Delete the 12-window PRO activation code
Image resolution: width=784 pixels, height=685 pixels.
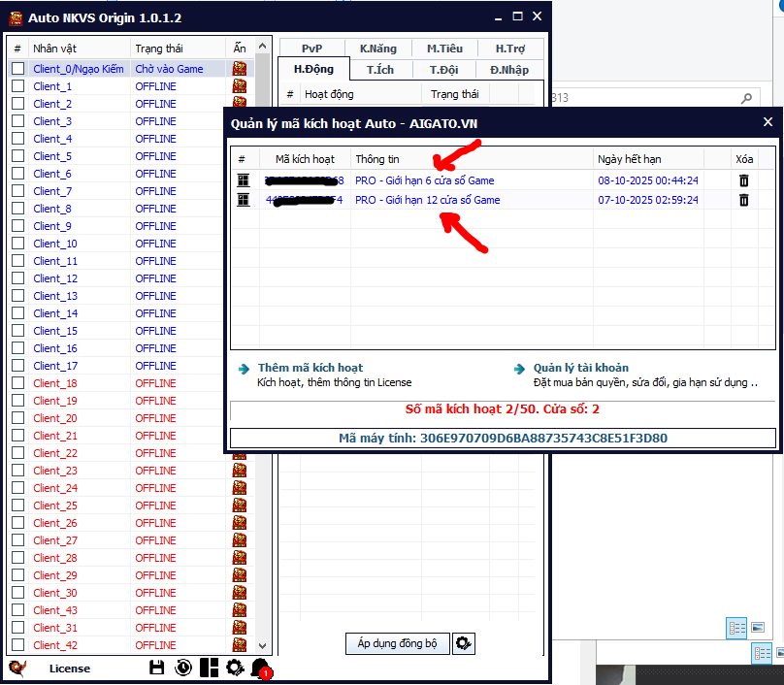tap(744, 200)
